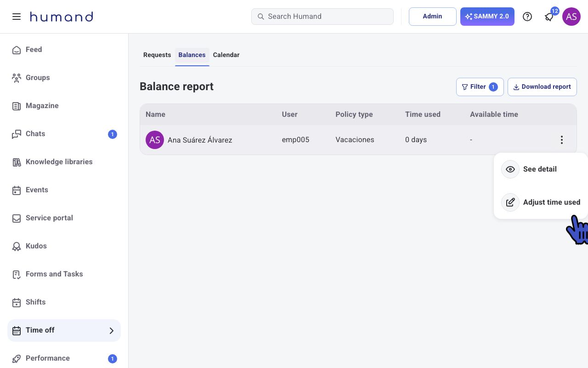Go to Feed in the sidebar
Viewport: 588px width, 368px height.
pos(64,50)
